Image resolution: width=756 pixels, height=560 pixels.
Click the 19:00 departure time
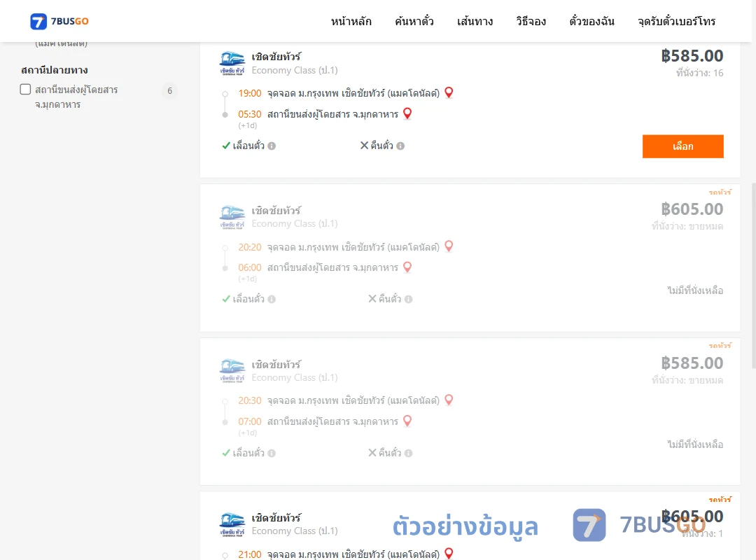point(250,93)
